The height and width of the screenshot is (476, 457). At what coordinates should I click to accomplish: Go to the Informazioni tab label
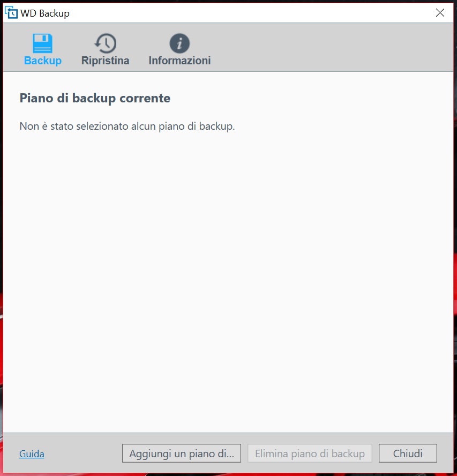pos(179,61)
